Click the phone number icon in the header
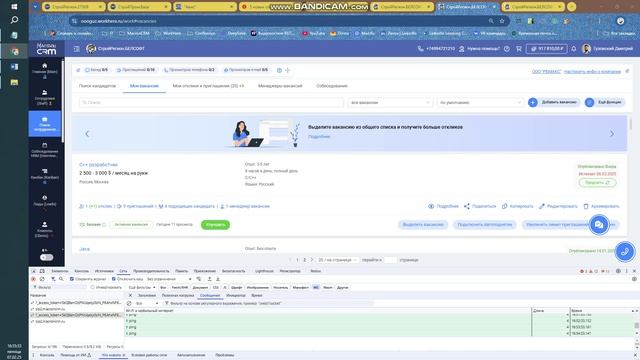The height and width of the screenshot is (360, 640). click(x=420, y=49)
